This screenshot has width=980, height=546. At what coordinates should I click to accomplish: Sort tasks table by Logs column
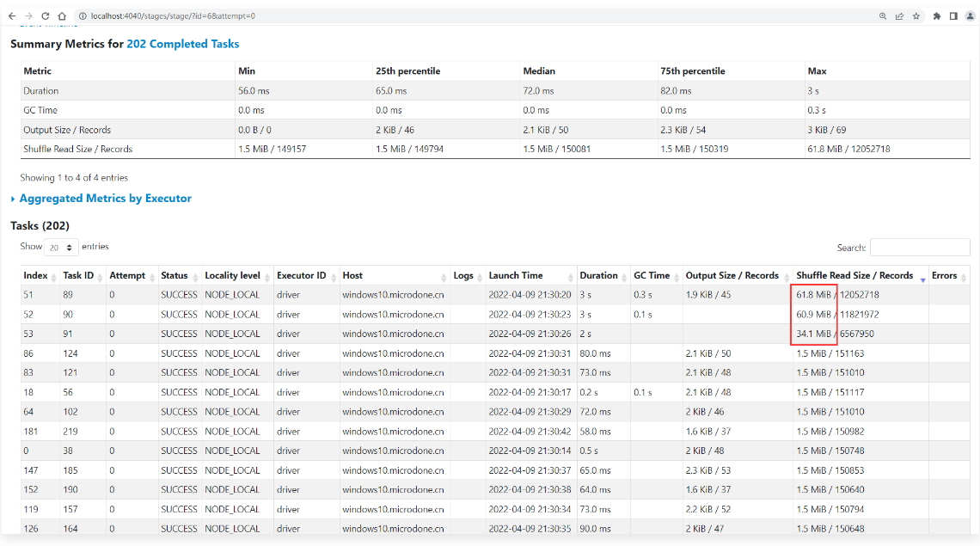[x=468, y=276]
